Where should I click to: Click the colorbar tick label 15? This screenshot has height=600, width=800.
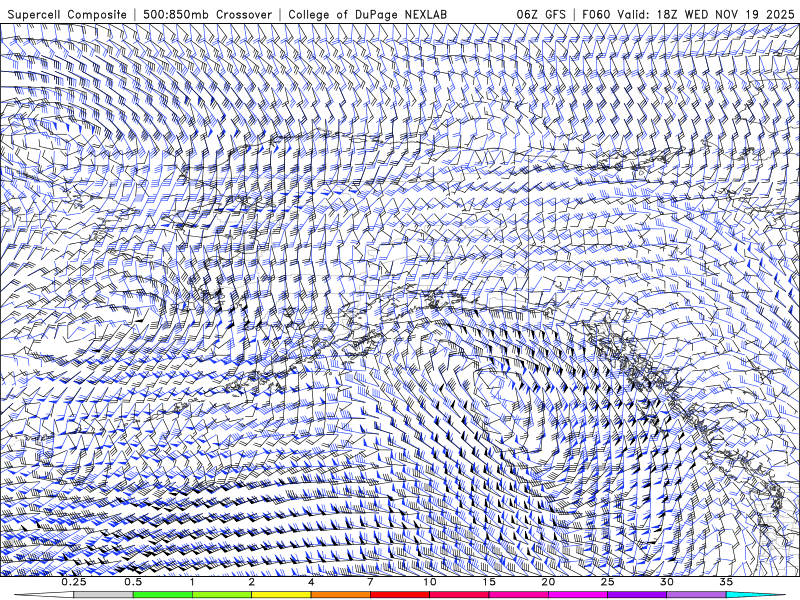click(x=489, y=582)
